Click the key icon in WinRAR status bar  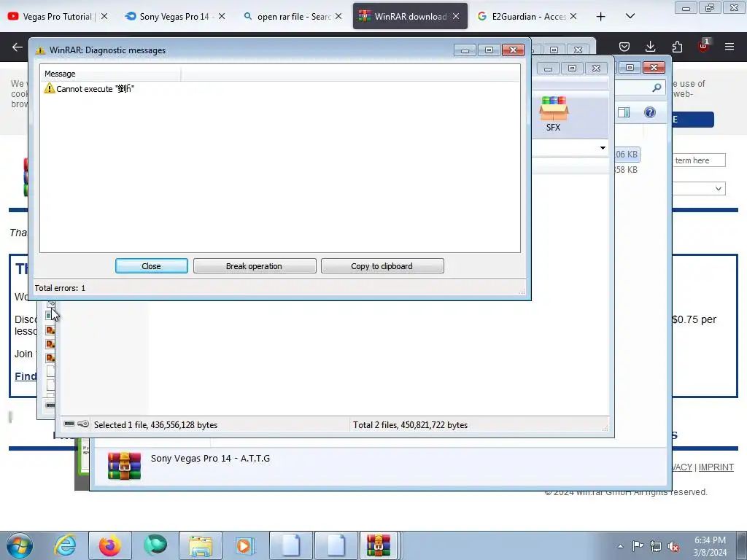point(83,424)
